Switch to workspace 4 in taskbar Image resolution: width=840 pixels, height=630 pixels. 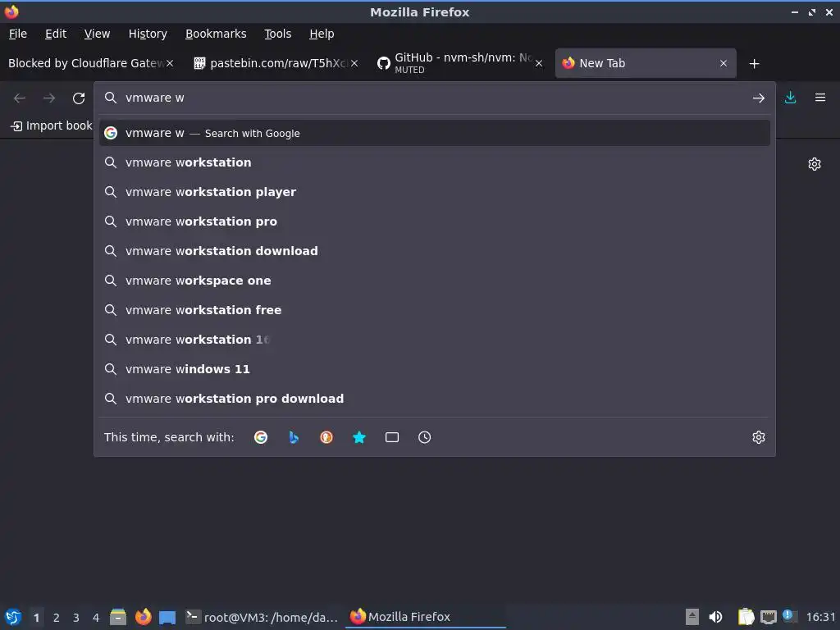click(96, 618)
